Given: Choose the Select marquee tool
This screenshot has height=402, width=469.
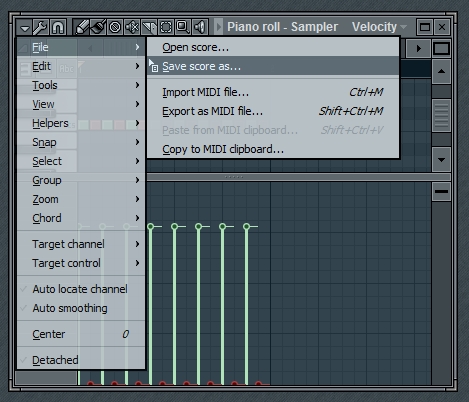Looking at the screenshot, I should click(x=166, y=27).
